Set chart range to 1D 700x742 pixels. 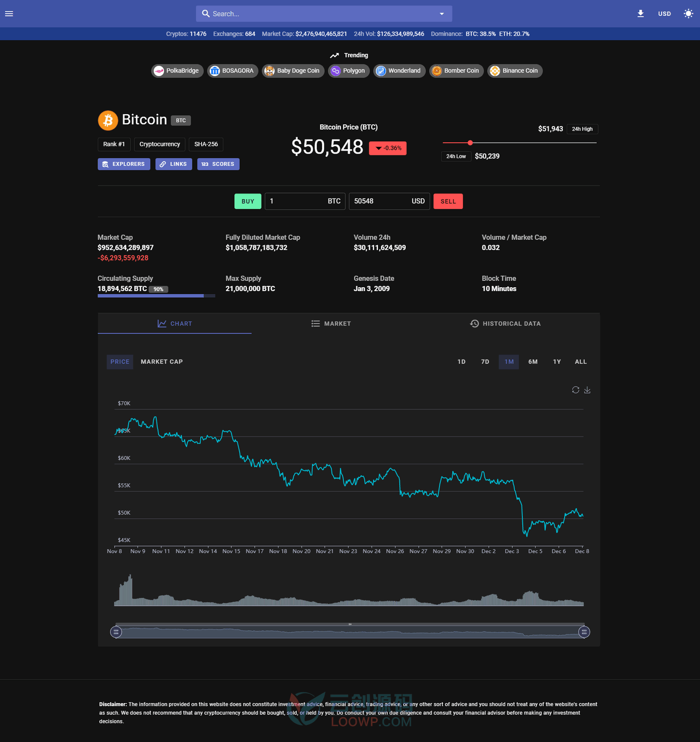[462, 362]
